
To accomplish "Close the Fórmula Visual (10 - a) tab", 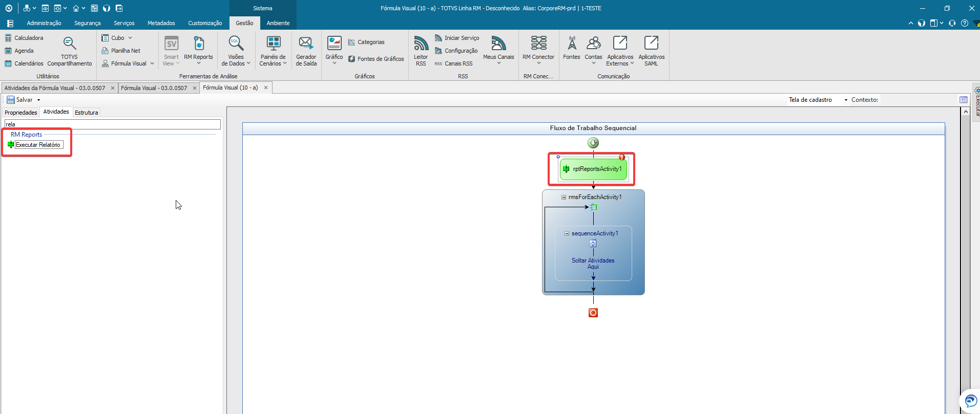I will click(266, 88).
